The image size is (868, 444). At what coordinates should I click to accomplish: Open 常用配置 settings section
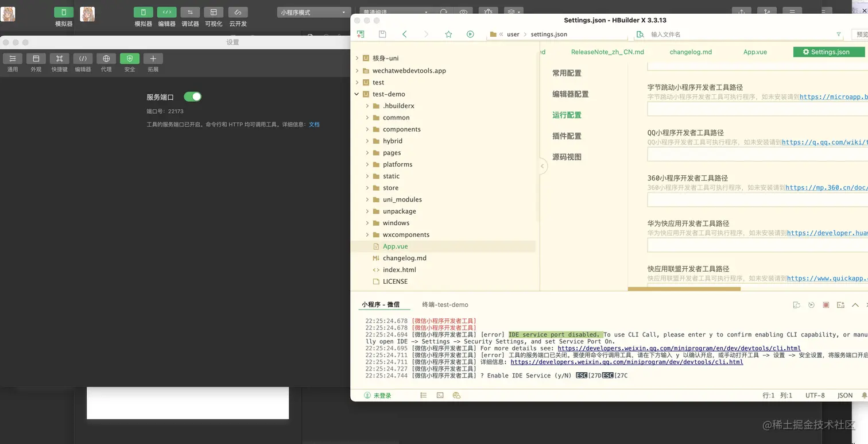coord(567,73)
